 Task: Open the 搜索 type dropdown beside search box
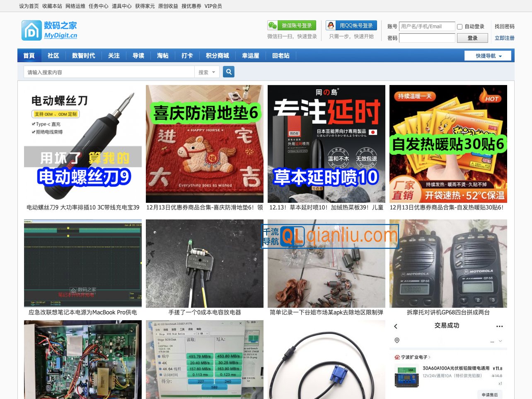[207, 71]
